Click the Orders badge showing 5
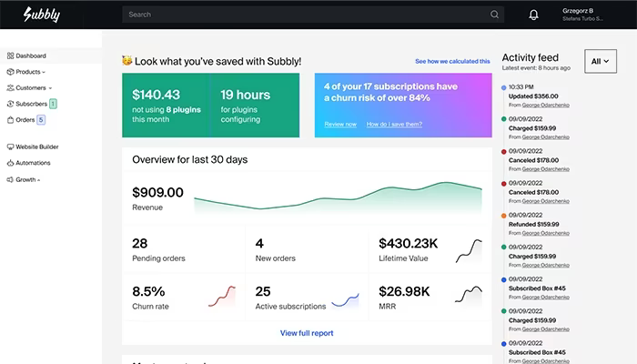This screenshot has width=637, height=364. [41, 120]
